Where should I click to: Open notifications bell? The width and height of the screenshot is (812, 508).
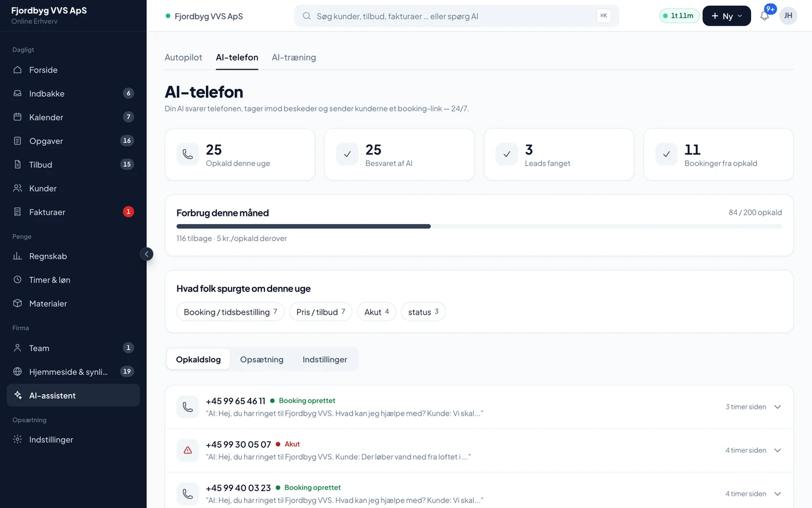point(764,16)
